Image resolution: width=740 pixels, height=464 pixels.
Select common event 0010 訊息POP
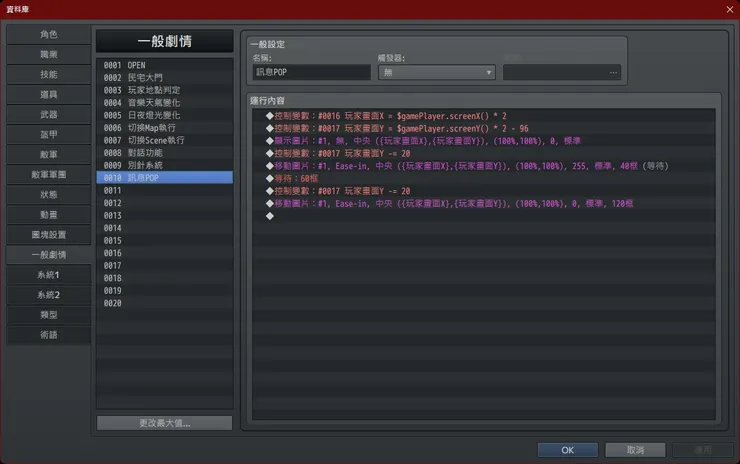click(x=164, y=177)
